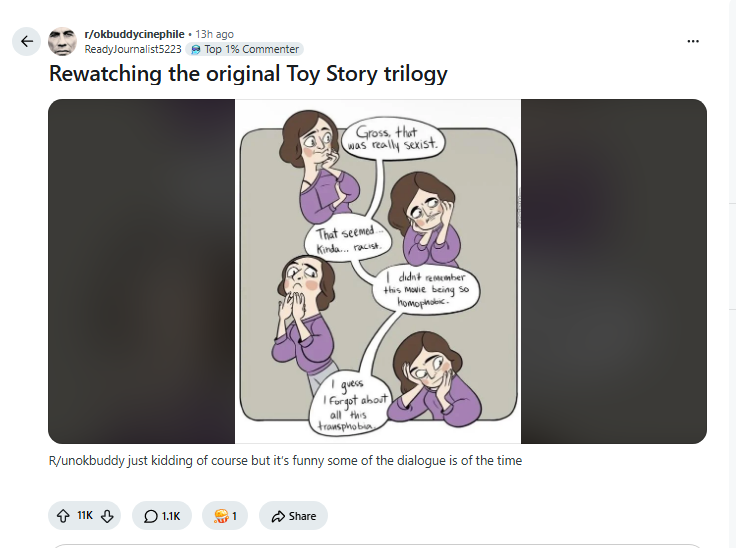Downvote the Toy Story trilogy post
The height and width of the screenshot is (548, 736).
click(x=107, y=516)
